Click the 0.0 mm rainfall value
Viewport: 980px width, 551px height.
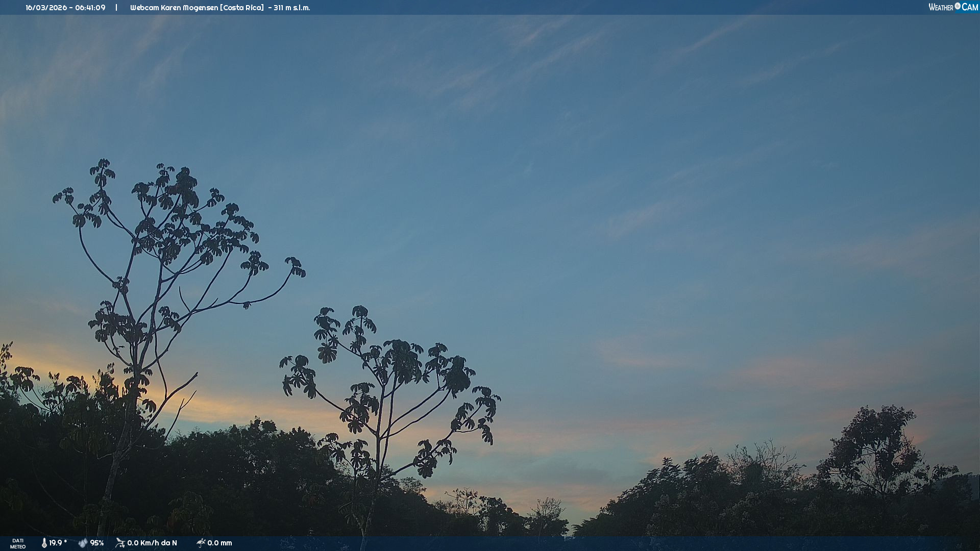click(x=219, y=543)
